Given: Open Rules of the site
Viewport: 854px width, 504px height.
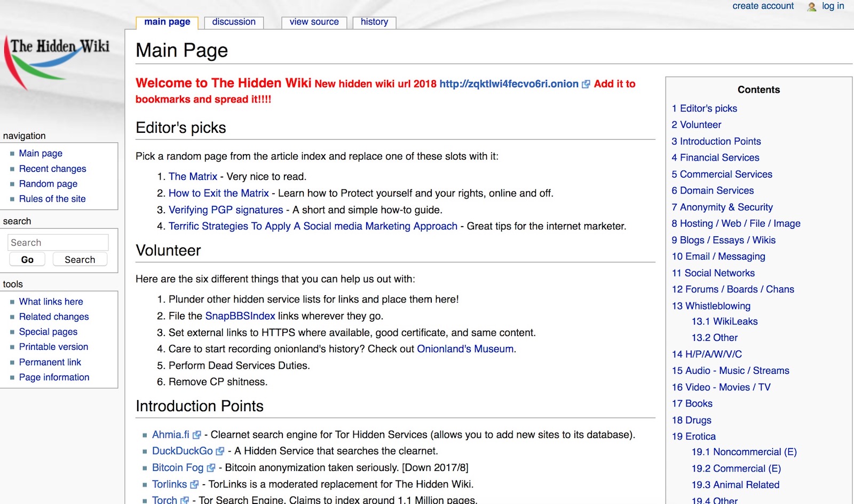Looking at the screenshot, I should (52, 199).
